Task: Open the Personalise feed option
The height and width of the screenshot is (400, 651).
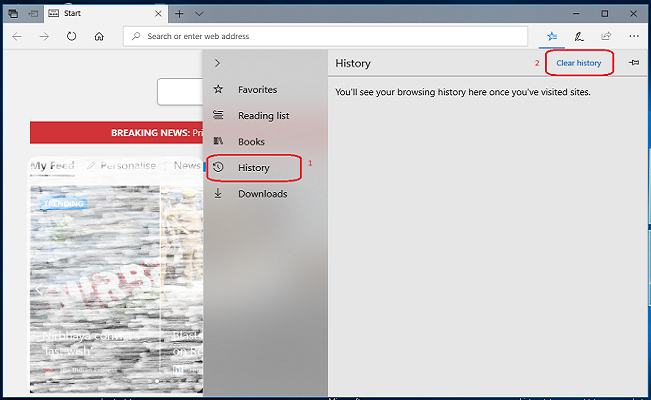Action: coord(122,166)
